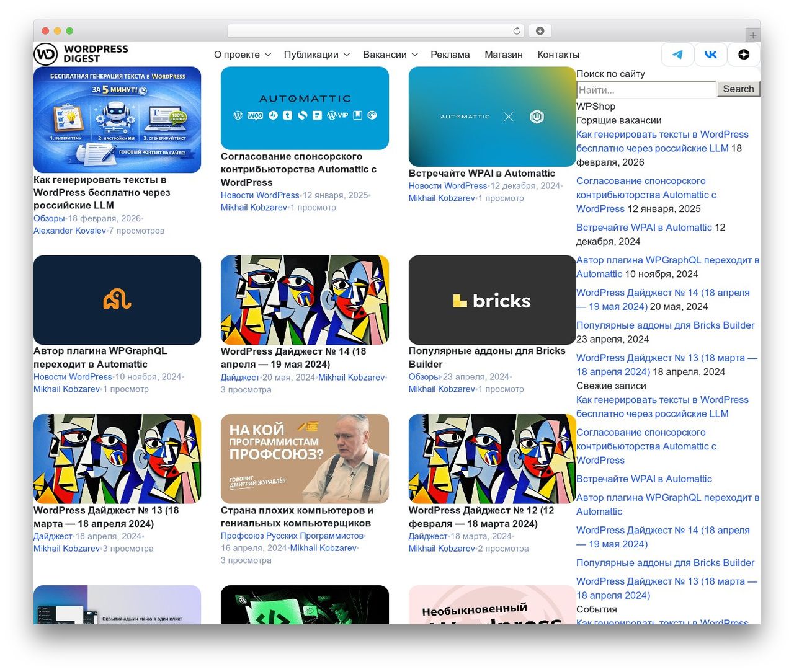Open the Магазин menu item

504,55
